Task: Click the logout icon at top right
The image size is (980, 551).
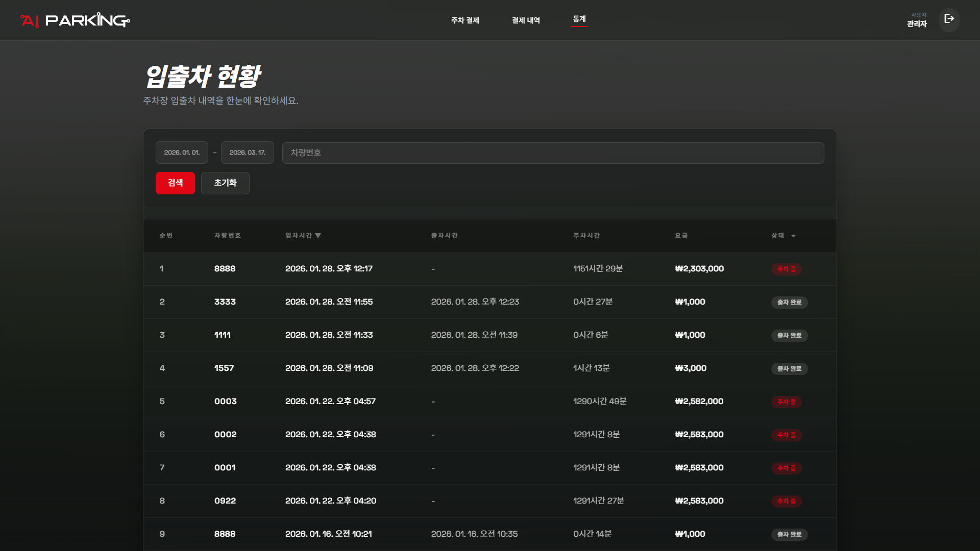Action: point(949,19)
